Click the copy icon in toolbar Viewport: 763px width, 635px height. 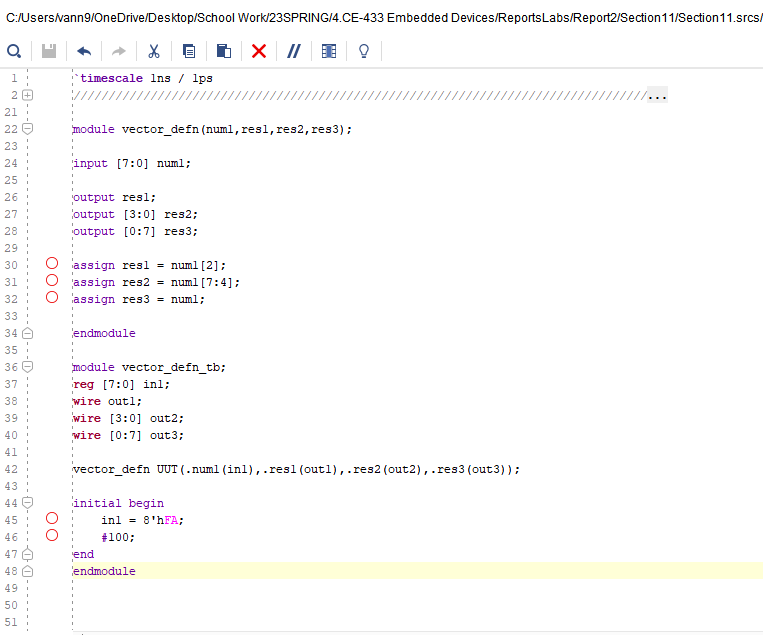tap(189, 51)
